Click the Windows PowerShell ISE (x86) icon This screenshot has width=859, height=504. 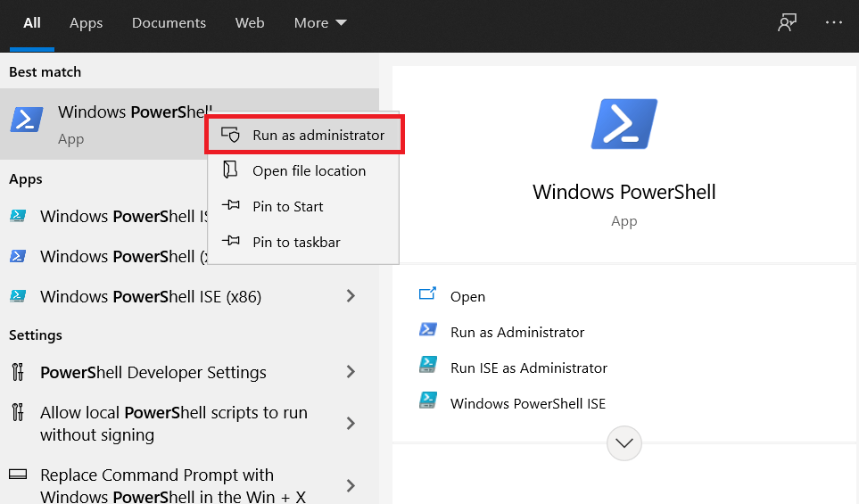18,296
